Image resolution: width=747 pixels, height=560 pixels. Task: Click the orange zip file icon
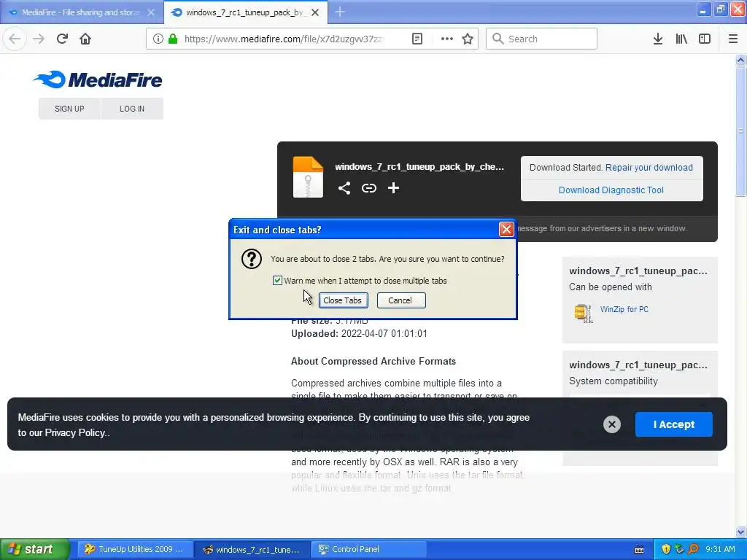(308, 176)
